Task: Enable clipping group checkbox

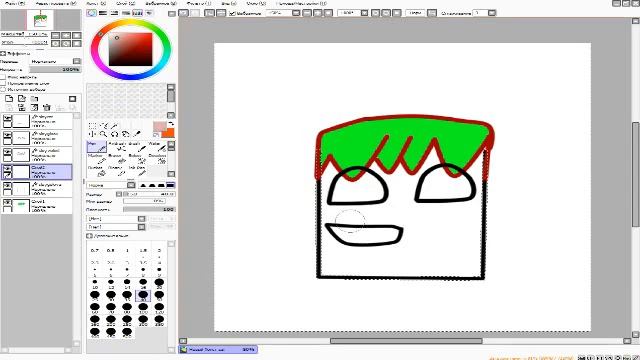Action: coord(3,83)
